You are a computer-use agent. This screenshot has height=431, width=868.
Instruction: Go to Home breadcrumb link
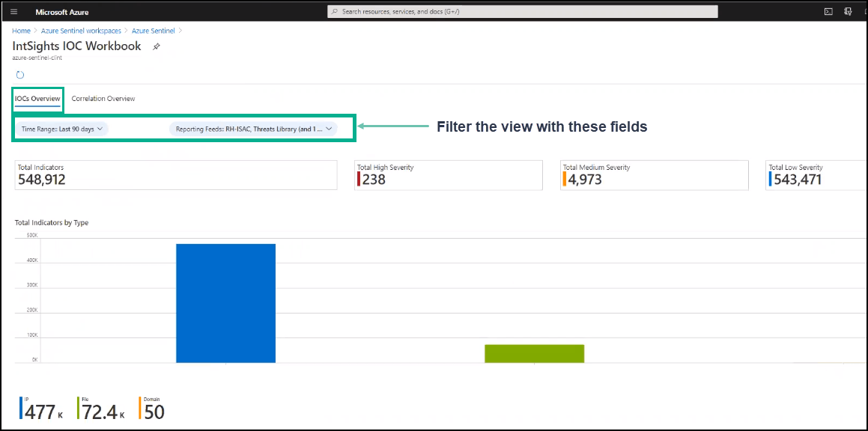(21, 31)
